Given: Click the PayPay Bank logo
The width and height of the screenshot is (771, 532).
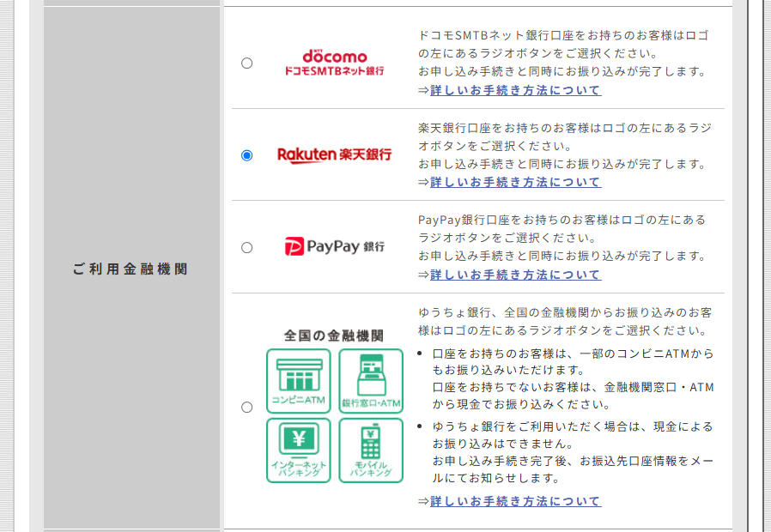Looking at the screenshot, I should (334, 246).
